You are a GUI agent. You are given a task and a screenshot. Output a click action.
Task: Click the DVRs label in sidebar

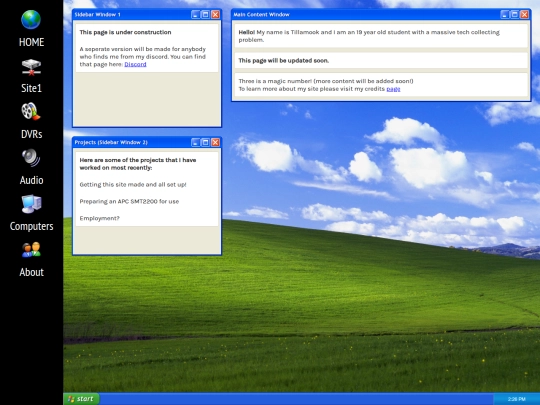[x=31, y=134]
